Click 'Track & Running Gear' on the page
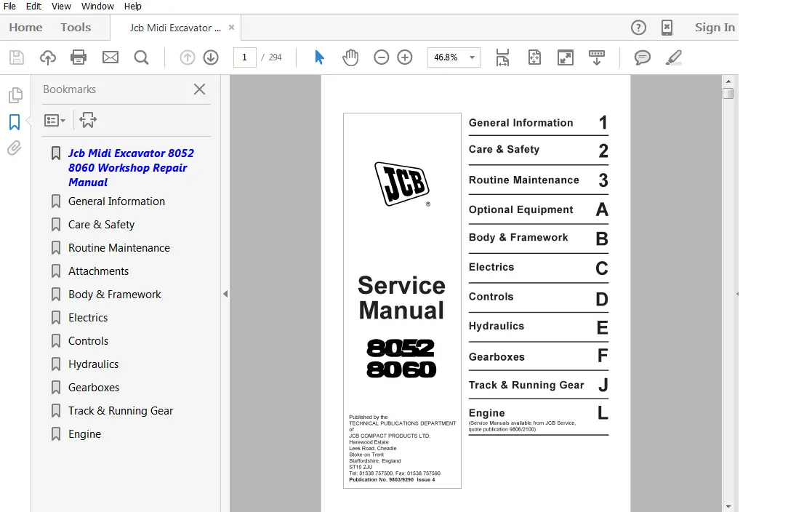Image resolution: width=812 pixels, height=512 pixels. (526, 385)
